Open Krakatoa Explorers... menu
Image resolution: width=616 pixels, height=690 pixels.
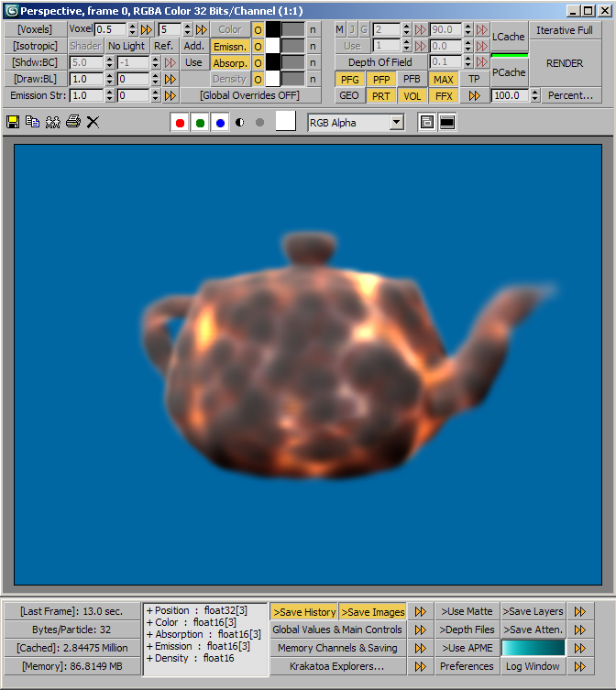coord(337,666)
